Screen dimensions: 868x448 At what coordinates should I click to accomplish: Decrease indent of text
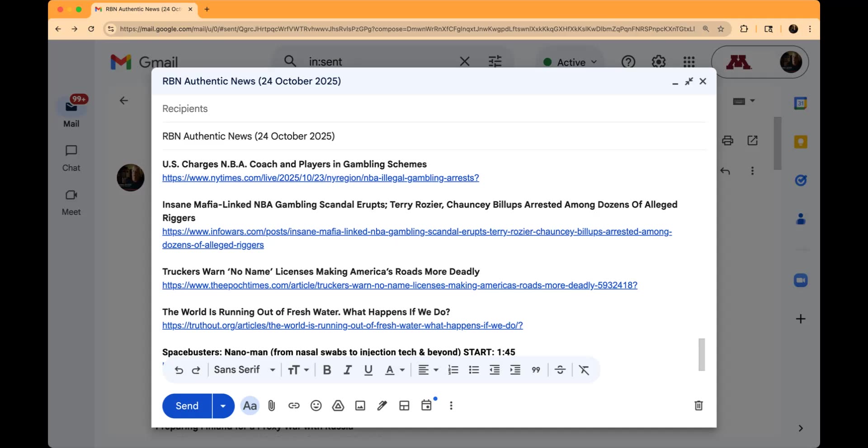pos(495,370)
